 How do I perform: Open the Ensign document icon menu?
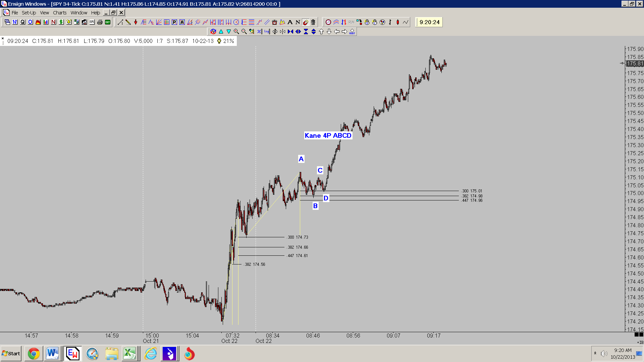click(x=6, y=13)
